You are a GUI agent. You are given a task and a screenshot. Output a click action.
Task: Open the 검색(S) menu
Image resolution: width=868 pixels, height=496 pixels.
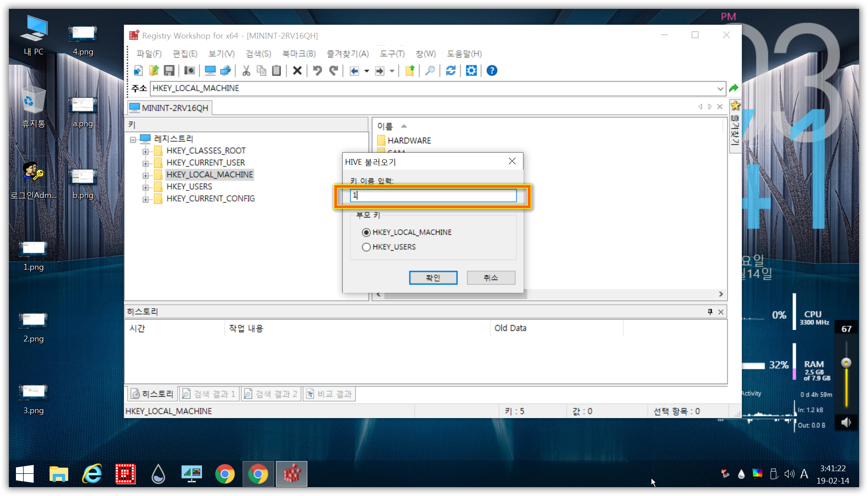click(x=259, y=54)
